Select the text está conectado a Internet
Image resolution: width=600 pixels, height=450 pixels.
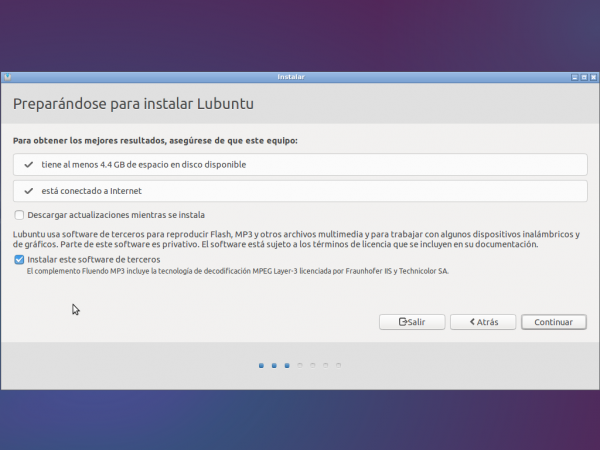91,191
